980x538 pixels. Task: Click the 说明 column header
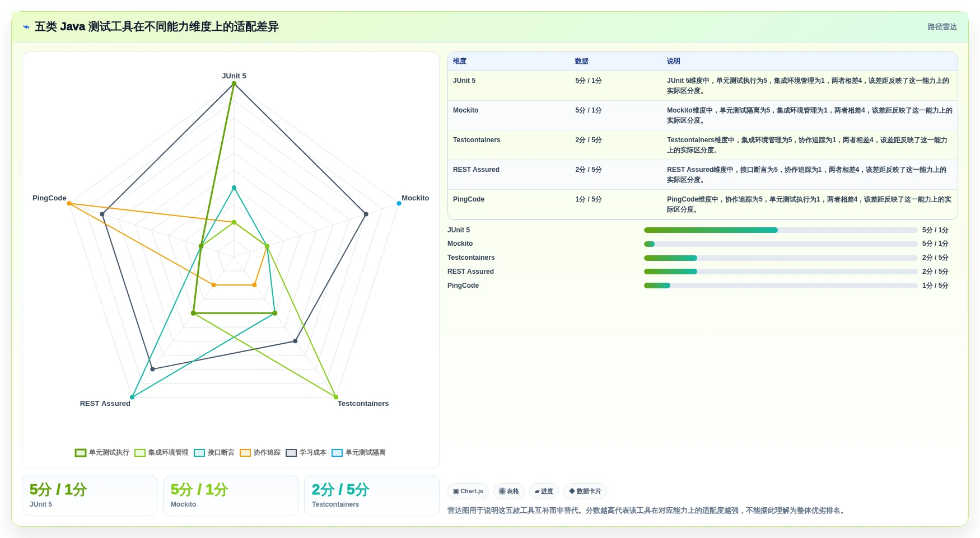pyautogui.click(x=674, y=61)
